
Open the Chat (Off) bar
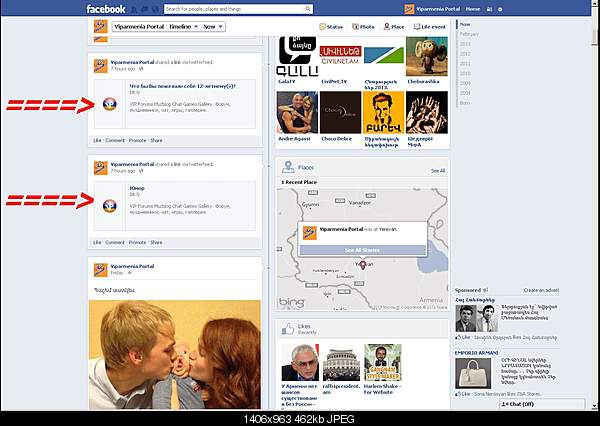(542, 404)
